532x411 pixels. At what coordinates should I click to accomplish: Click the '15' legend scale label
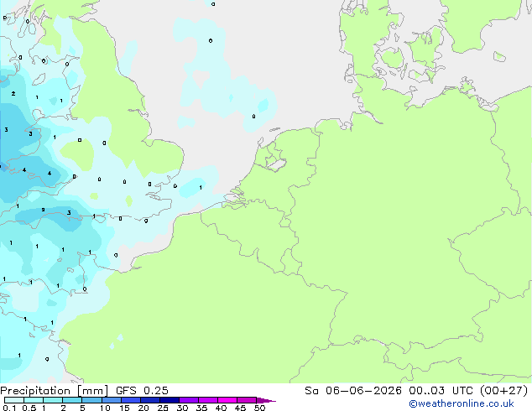coord(124,408)
